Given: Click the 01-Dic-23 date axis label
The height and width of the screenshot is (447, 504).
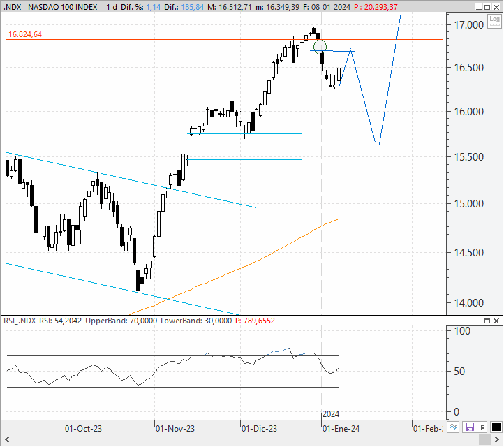Looking at the screenshot, I should [260, 429].
